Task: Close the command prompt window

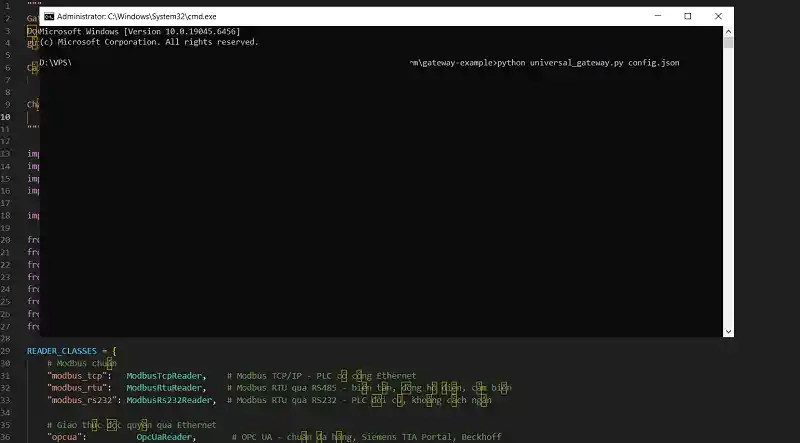Action: click(x=718, y=16)
